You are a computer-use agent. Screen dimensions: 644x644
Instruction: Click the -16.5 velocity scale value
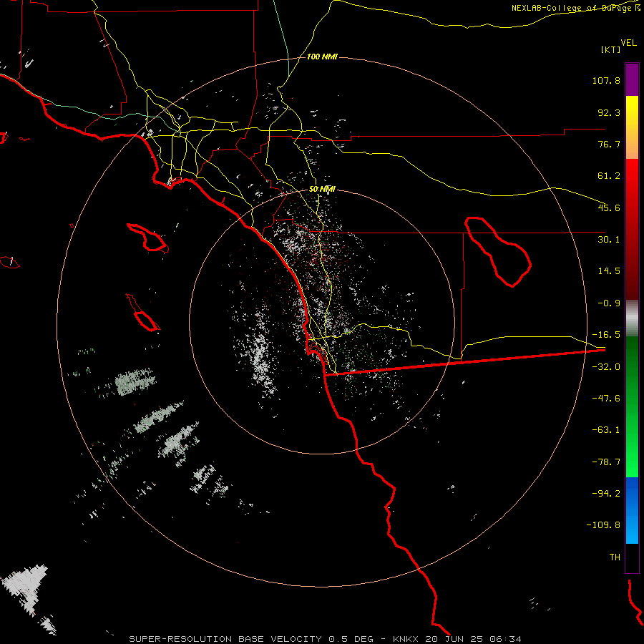coord(606,335)
